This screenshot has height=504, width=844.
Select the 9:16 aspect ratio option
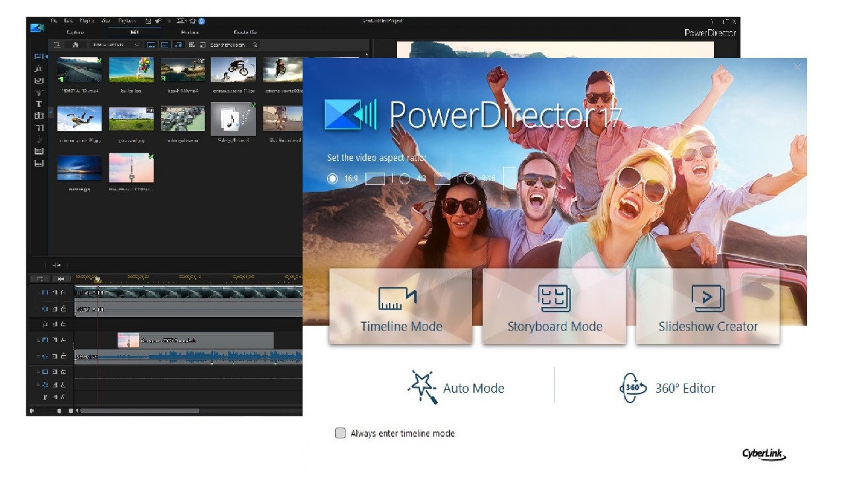tap(469, 178)
